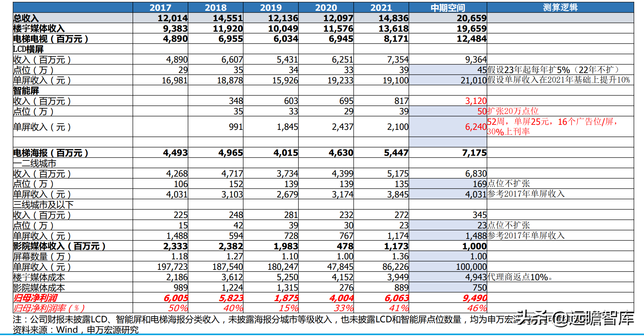Click the 测算逻辑 column header

pyautogui.click(x=560, y=8)
